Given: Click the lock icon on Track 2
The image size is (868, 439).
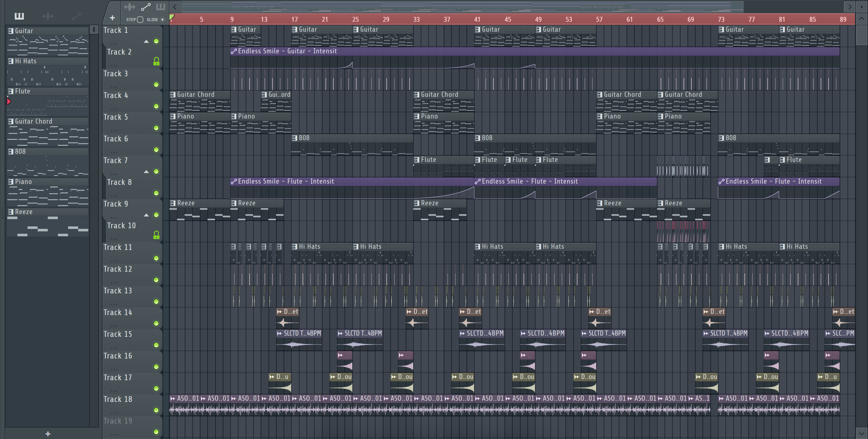Looking at the screenshot, I should [x=156, y=62].
